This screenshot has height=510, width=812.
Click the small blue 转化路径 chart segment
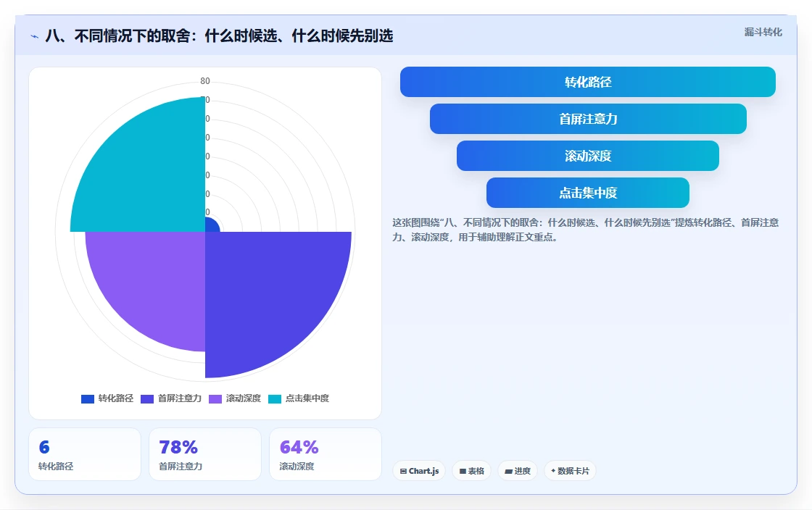[x=211, y=225]
